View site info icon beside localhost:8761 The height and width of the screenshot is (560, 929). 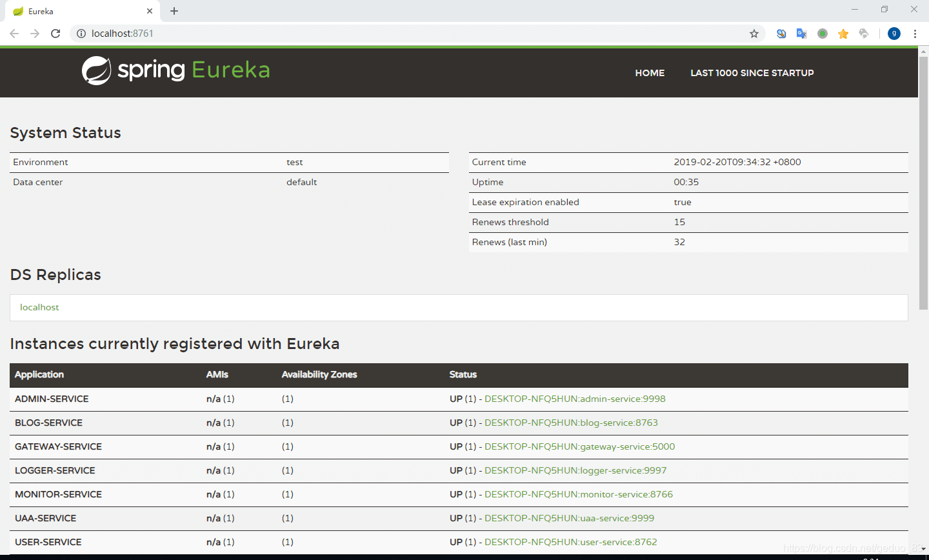(81, 34)
